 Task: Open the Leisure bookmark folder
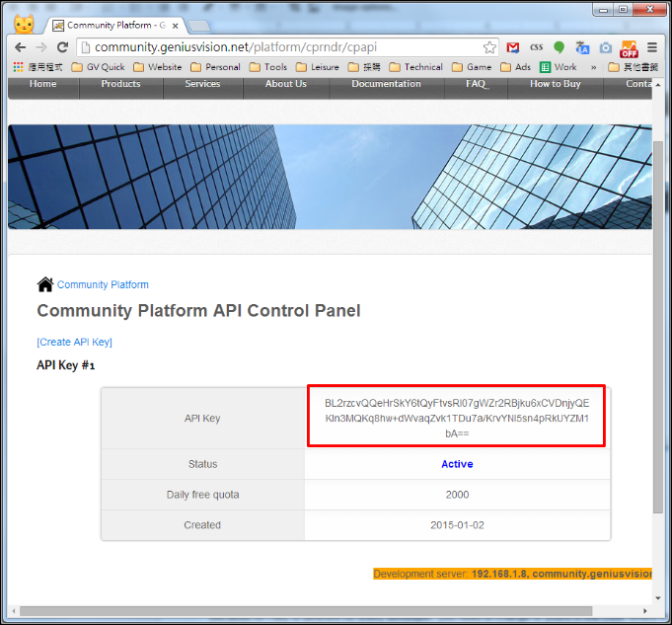pyautogui.click(x=318, y=67)
